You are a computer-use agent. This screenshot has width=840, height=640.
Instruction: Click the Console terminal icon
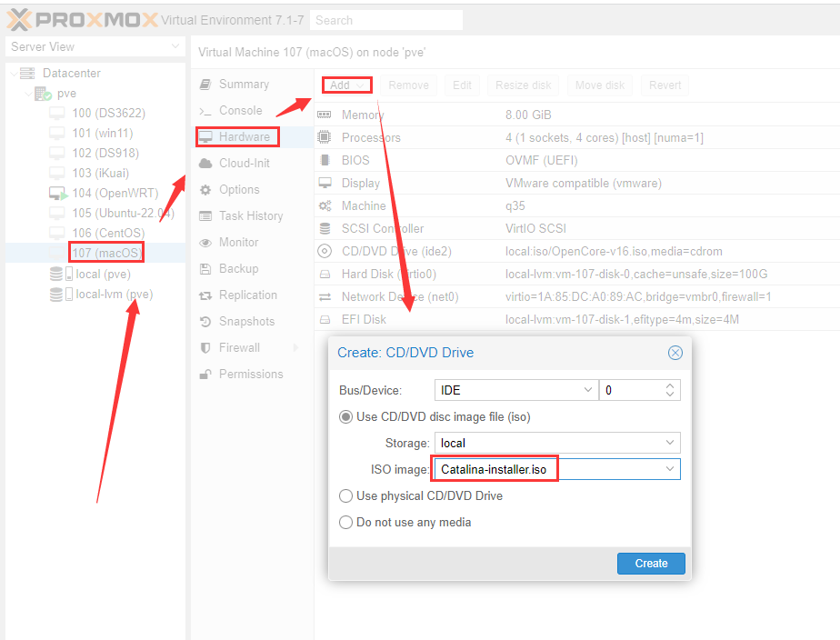coord(205,111)
